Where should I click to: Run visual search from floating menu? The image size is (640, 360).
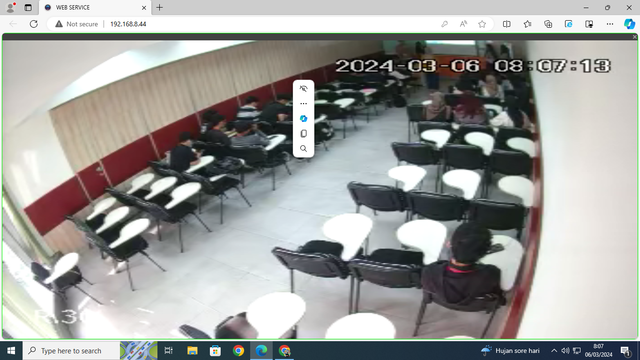pos(303,149)
